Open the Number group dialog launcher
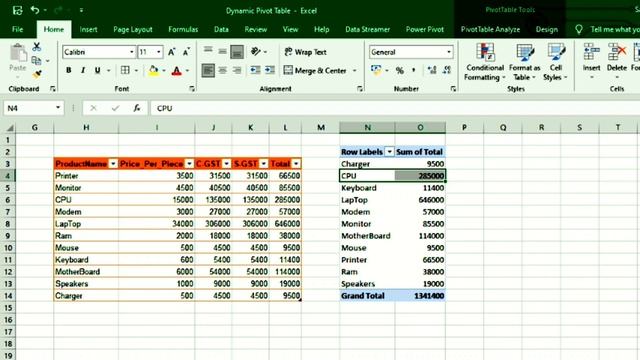This screenshot has width=640, height=360. tap(453, 89)
